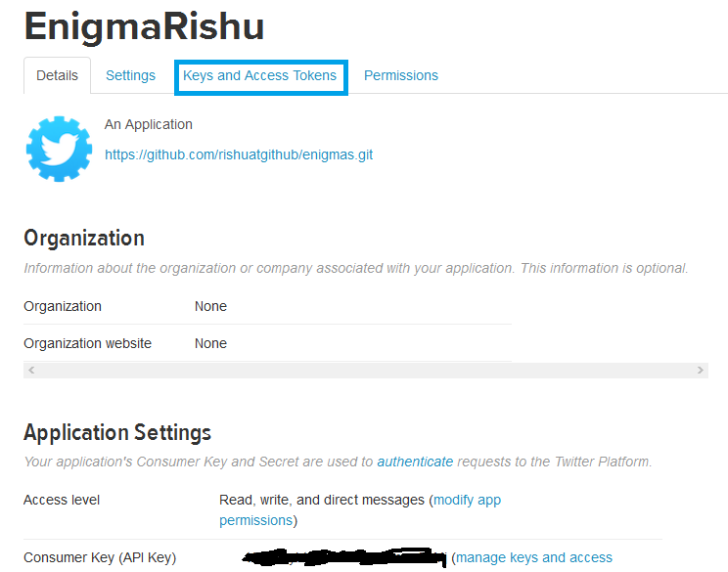Click the Organization section heading
Image resolution: width=728 pixels, height=572 pixels.
84,239
